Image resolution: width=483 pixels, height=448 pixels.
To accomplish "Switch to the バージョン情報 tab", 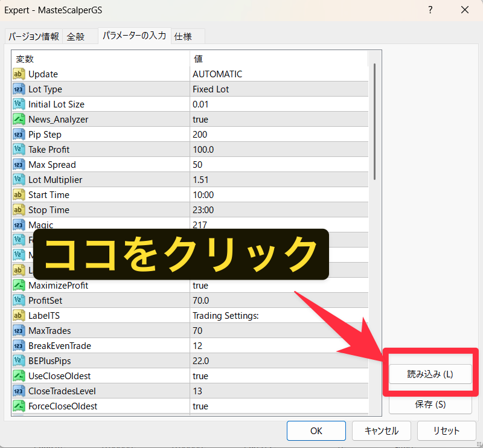I will (34, 36).
